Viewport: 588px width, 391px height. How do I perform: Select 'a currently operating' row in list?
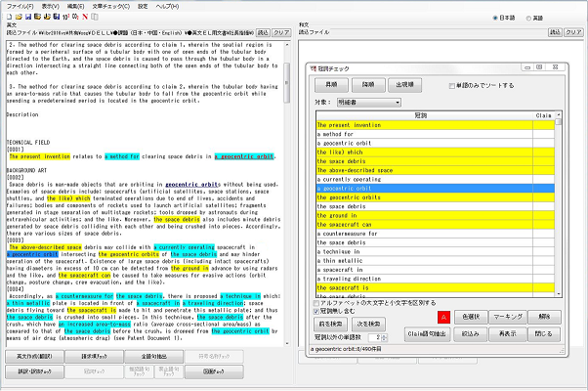[436, 179]
